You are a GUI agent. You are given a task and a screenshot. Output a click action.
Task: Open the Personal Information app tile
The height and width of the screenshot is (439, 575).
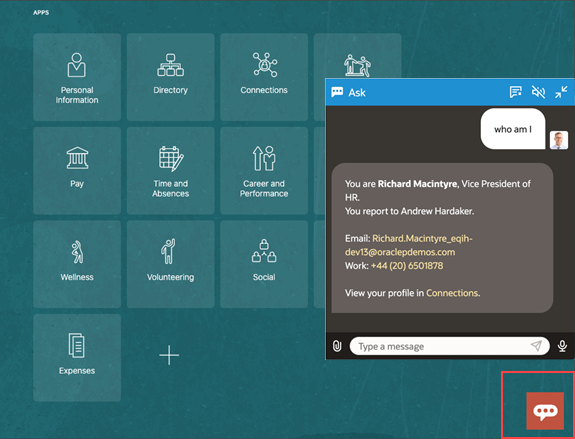point(77,77)
